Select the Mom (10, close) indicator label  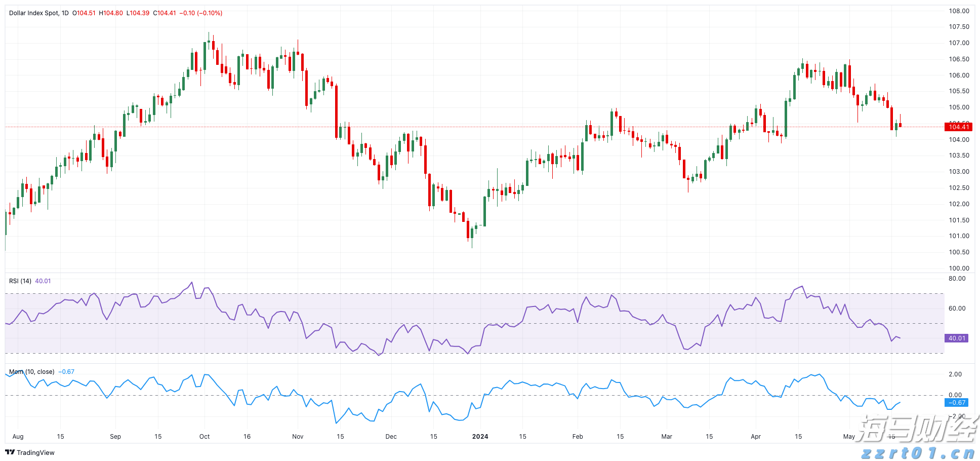(32, 372)
